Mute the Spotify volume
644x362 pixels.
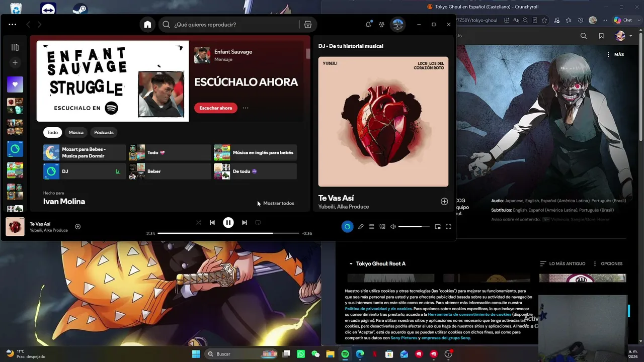coord(393,227)
